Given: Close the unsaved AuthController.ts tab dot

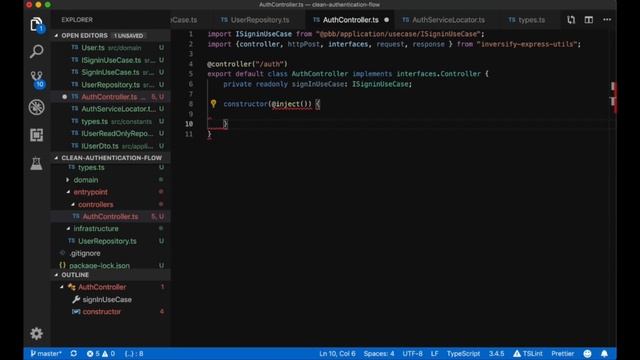Looking at the screenshot, I should pyautogui.click(x=386, y=20).
